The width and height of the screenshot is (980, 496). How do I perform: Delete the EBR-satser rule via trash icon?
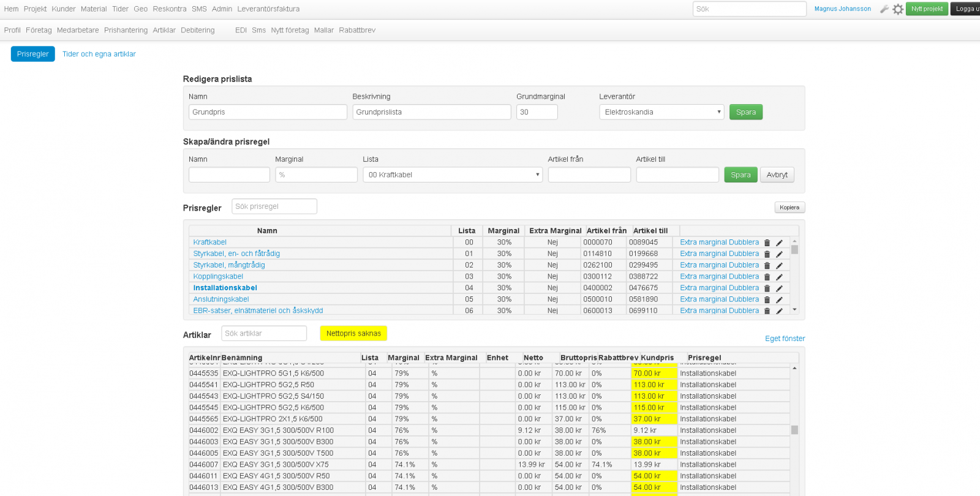(x=767, y=310)
